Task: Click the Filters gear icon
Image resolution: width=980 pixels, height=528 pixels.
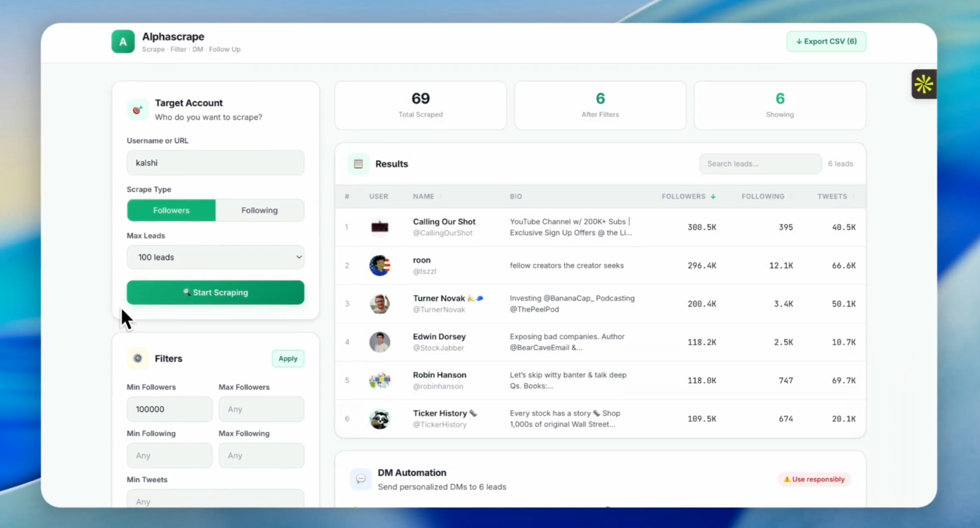Action: (138, 358)
